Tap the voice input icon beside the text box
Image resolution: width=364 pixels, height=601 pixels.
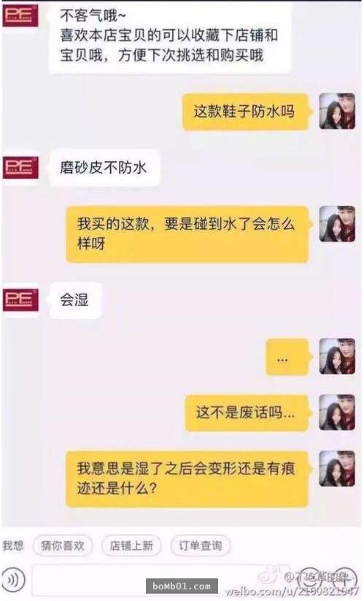click(12, 580)
